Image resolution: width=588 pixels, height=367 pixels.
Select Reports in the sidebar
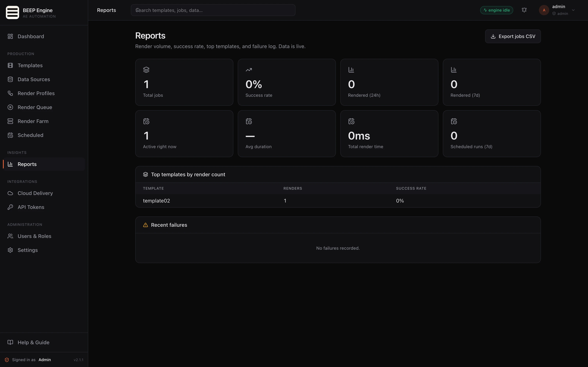[44, 164]
